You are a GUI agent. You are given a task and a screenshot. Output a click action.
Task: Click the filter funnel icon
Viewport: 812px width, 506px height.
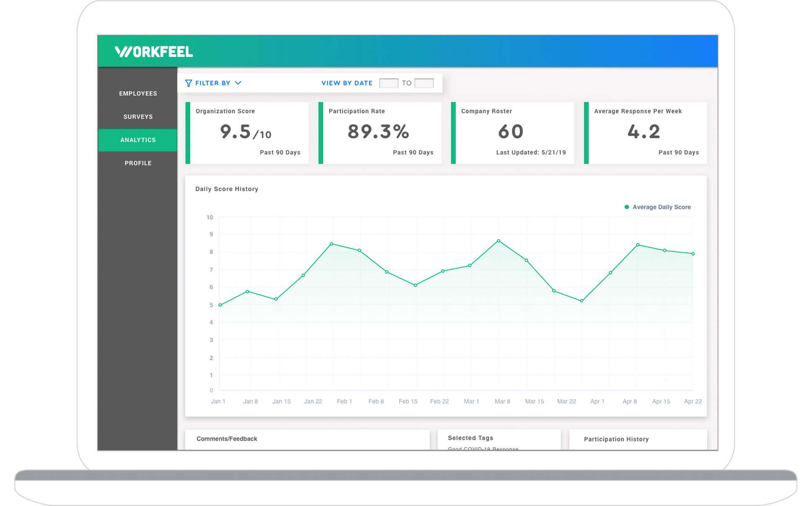point(189,83)
